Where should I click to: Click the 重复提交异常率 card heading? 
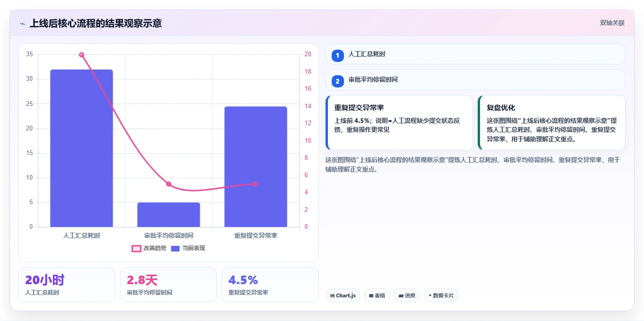coord(359,108)
